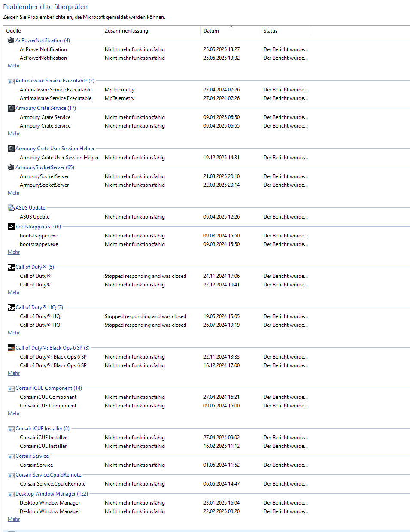Image resolution: width=410 pixels, height=532 pixels.
Task: Select Desktop Window Manager report from 22.02.2025
Action: click(x=164, y=511)
